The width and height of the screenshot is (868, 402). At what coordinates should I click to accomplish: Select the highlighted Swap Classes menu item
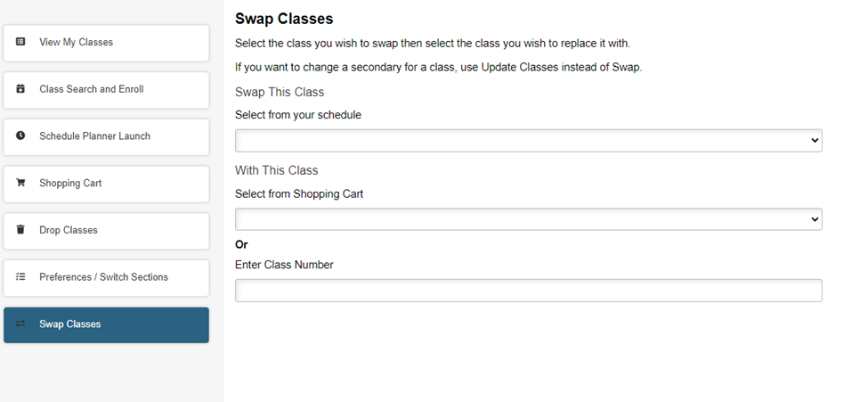(x=106, y=324)
